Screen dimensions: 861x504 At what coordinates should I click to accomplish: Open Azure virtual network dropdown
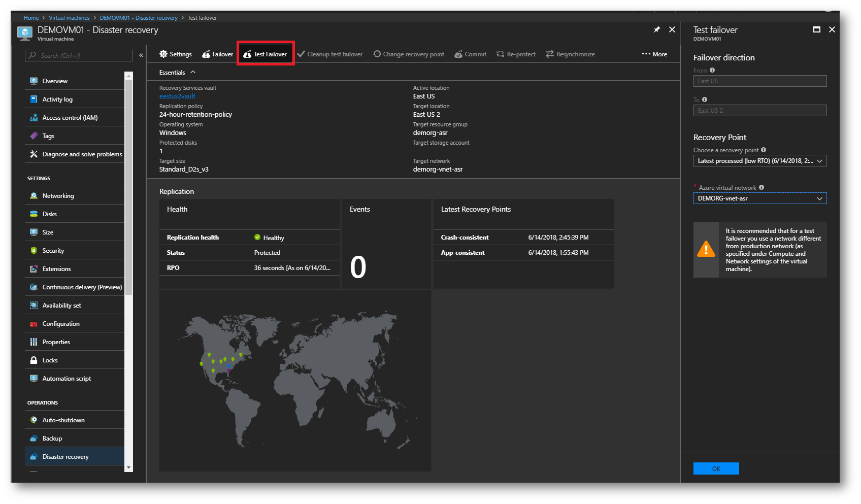(760, 198)
